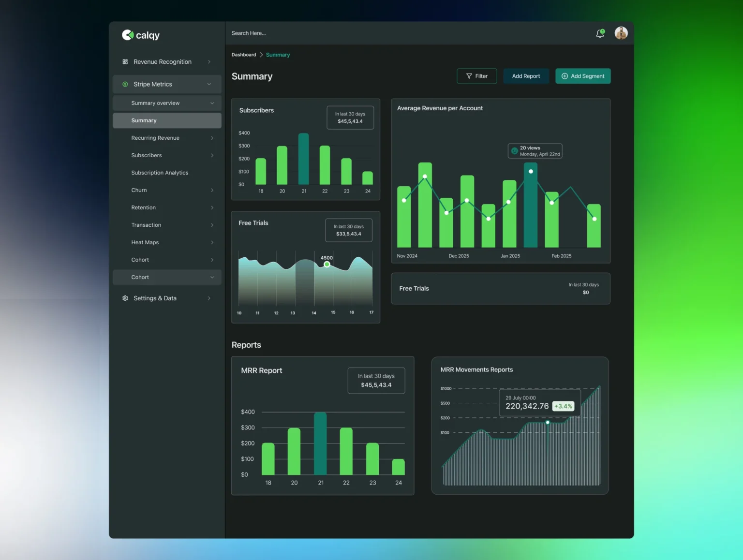This screenshot has width=743, height=560.
Task: Click the smiley icon in the 20 views tooltip
Action: tap(515, 151)
